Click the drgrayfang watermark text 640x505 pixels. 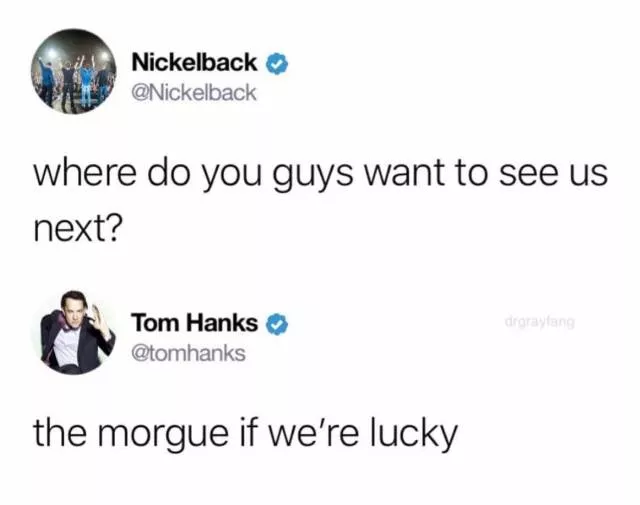[x=540, y=323]
